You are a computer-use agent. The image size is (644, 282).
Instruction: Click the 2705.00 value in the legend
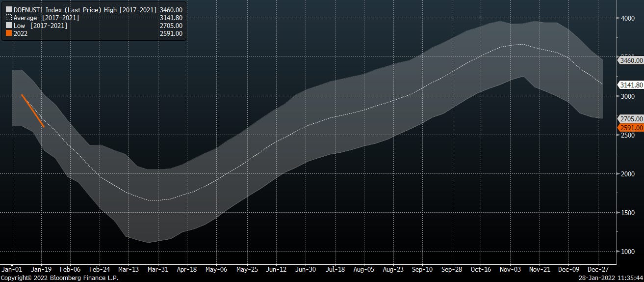click(171, 26)
